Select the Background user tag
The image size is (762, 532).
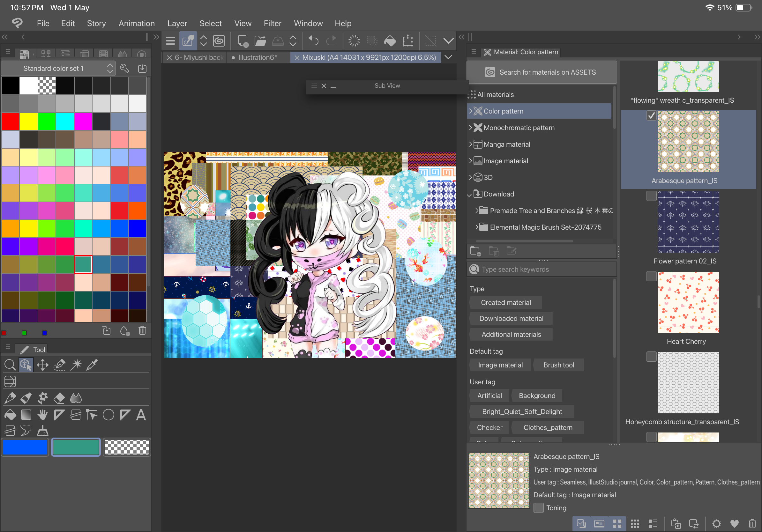click(537, 396)
